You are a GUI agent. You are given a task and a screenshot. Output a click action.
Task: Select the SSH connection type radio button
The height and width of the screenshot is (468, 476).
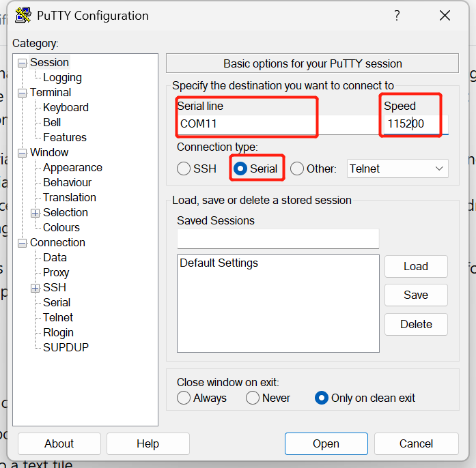[x=184, y=169]
